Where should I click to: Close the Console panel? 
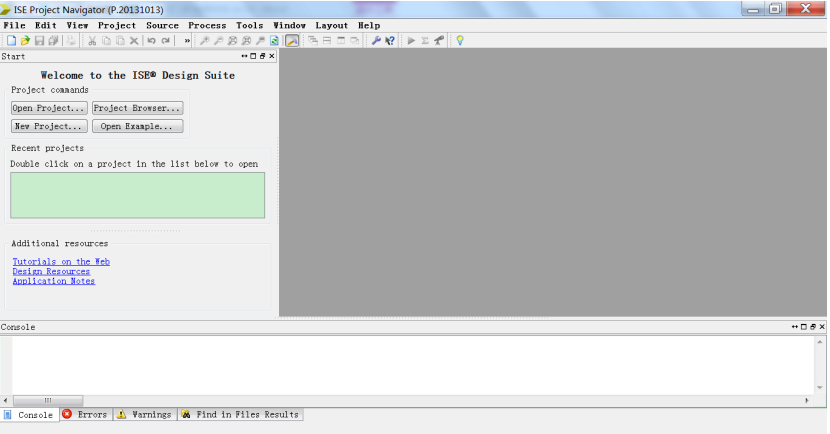click(x=822, y=327)
